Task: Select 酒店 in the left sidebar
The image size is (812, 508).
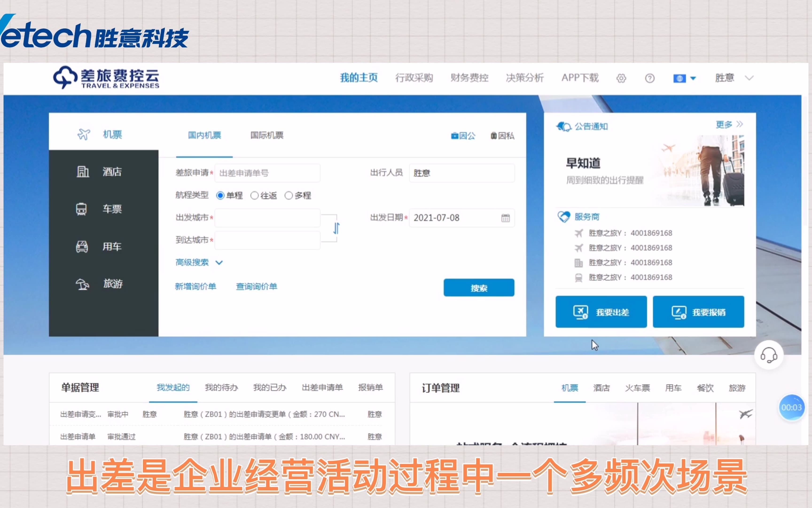Action: pos(103,172)
